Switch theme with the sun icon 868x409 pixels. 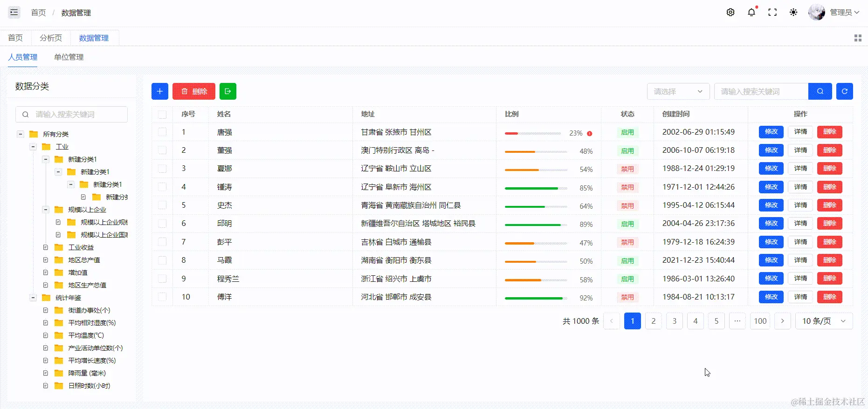coord(793,13)
